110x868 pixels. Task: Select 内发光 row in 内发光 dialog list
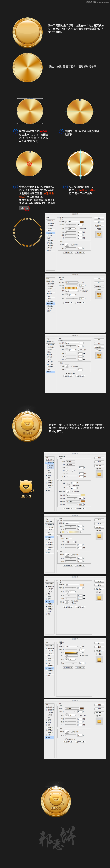pos(50,537)
